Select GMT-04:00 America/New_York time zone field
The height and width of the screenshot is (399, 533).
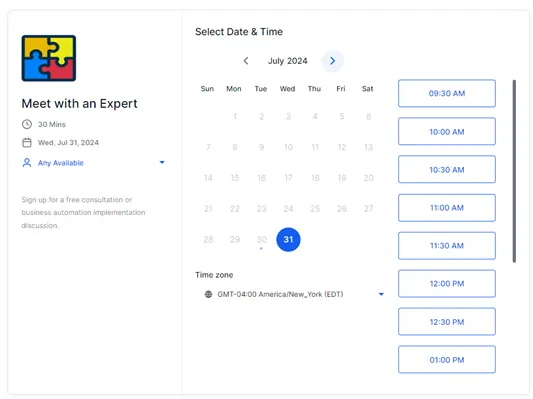click(x=294, y=294)
